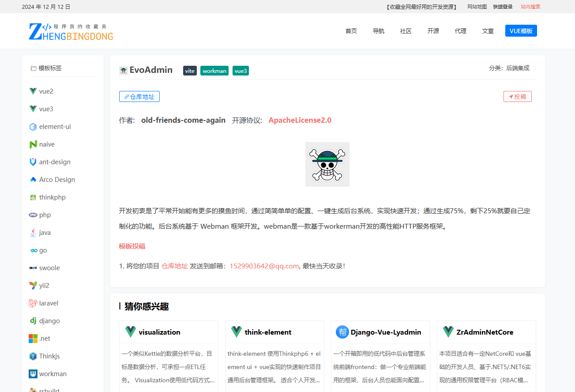Open the 网站地图 link in top bar
The height and width of the screenshot is (392, 575).
(x=477, y=7)
